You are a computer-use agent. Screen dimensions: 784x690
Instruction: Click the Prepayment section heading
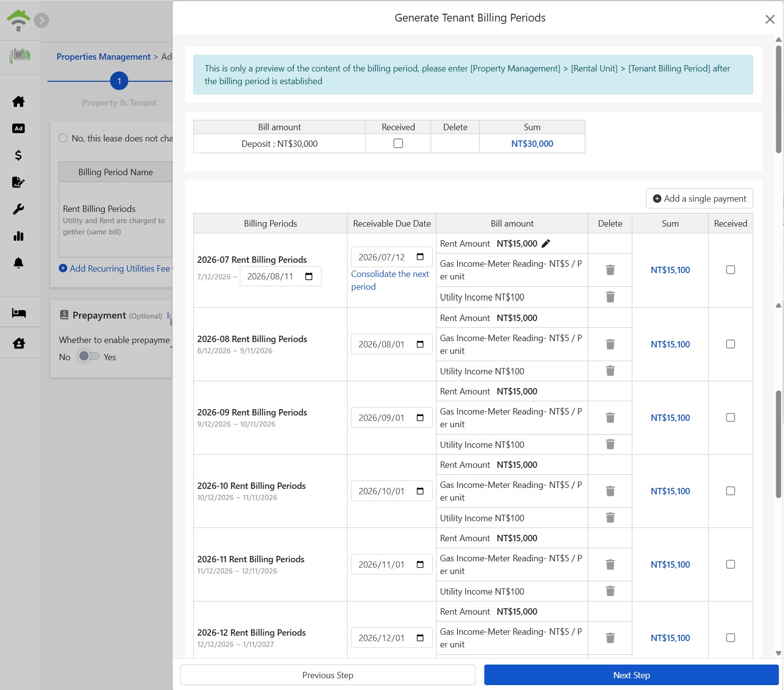coord(99,315)
